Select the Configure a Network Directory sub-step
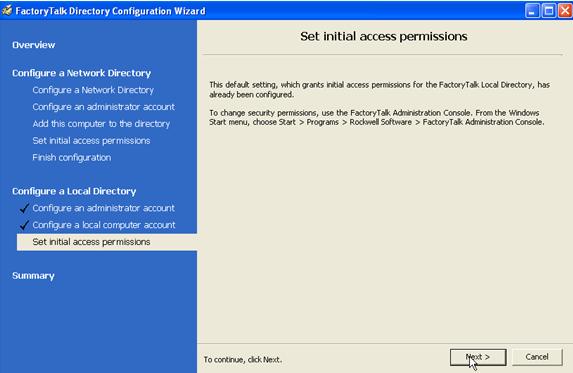573x373 pixels. pyautogui.click(x=93, y=90)
